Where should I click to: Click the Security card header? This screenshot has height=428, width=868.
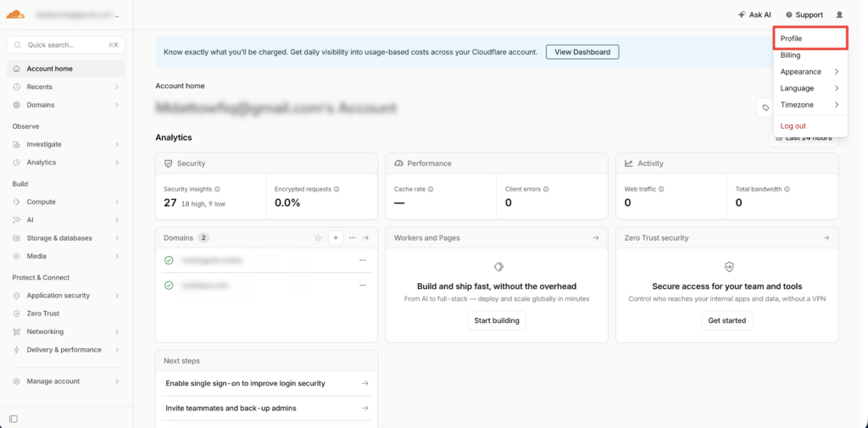tap(266, 164)
